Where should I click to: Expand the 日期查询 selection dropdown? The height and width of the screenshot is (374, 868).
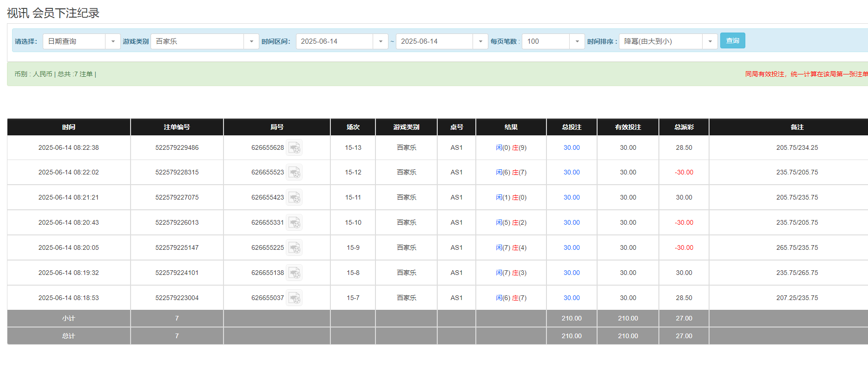pyautogui.click(x=112, y=41)
